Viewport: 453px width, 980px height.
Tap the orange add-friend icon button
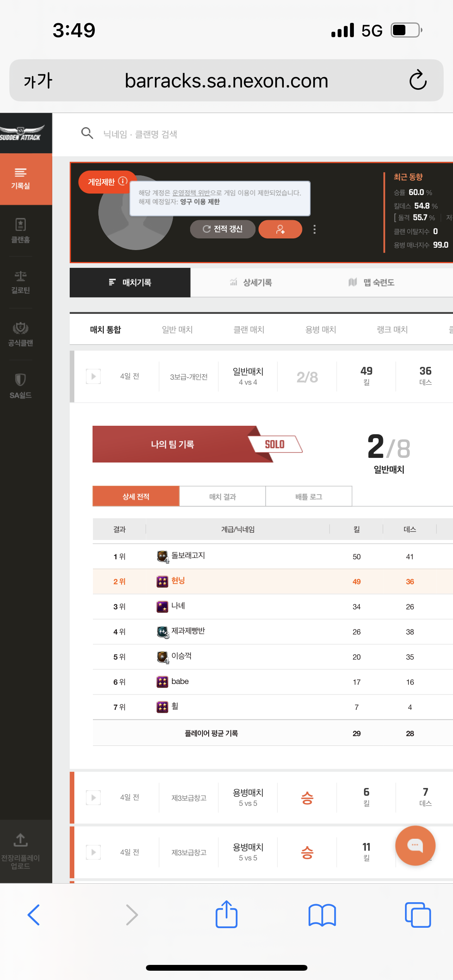pyautogui.click(x=280, y=229)
